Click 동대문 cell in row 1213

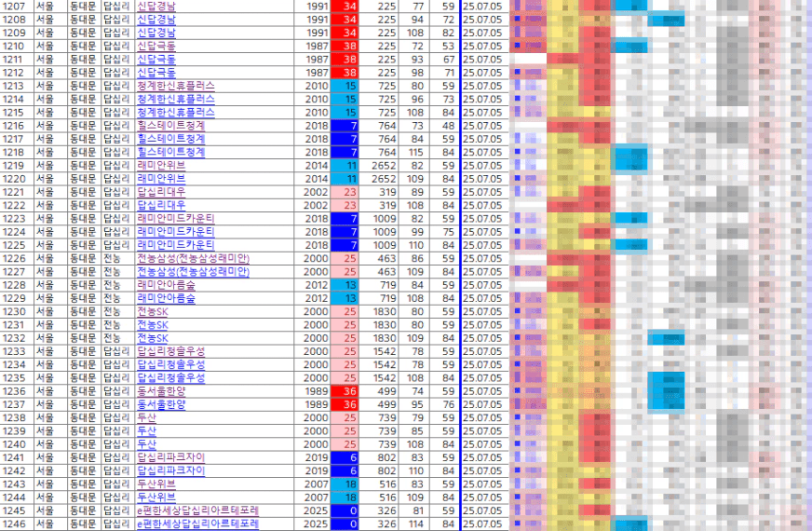point(84,86)
